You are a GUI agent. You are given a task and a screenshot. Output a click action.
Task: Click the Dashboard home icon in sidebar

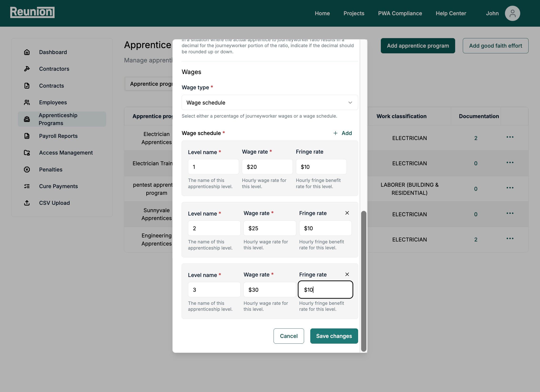(27, 52)
